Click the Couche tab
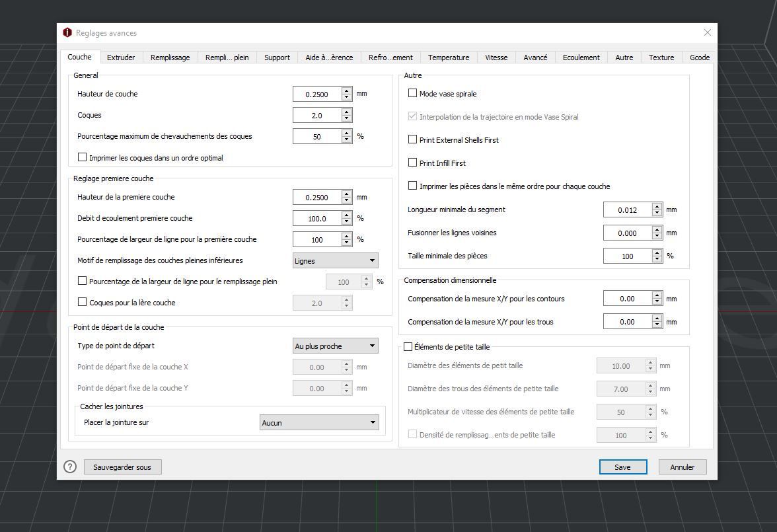 pyautogui.click(x=79, y=57)
